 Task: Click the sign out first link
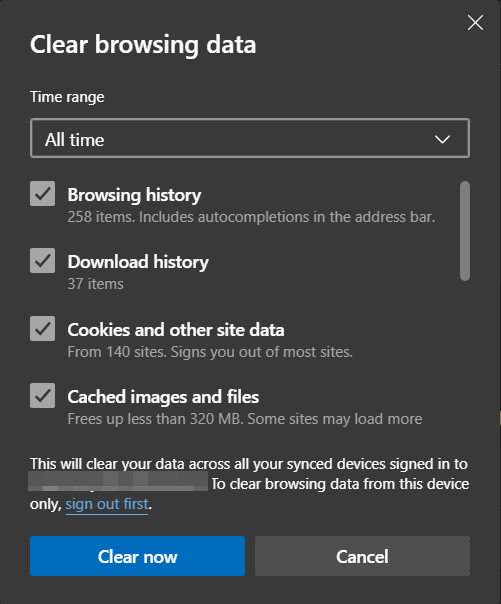coord(107,504)
